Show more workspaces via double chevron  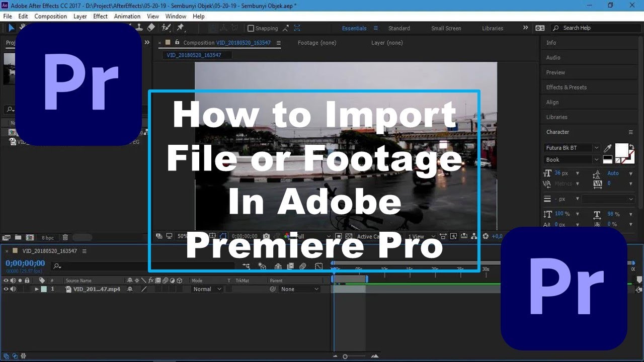(525, 28)
